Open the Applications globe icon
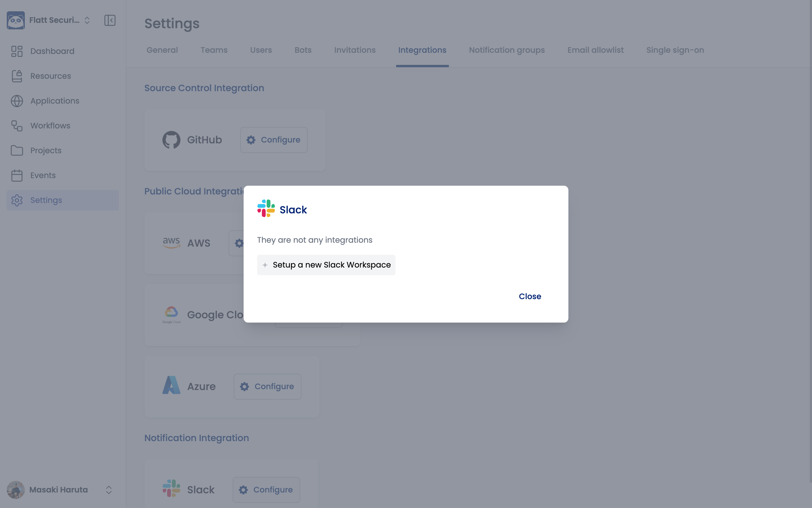Viewport: 812px width, 508px height. (17, 101)
